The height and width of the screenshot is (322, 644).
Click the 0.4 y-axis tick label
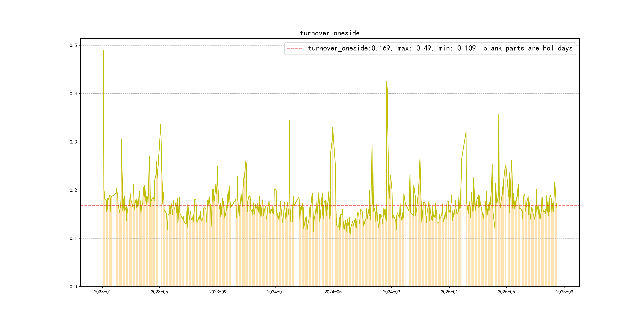(73, 94)
